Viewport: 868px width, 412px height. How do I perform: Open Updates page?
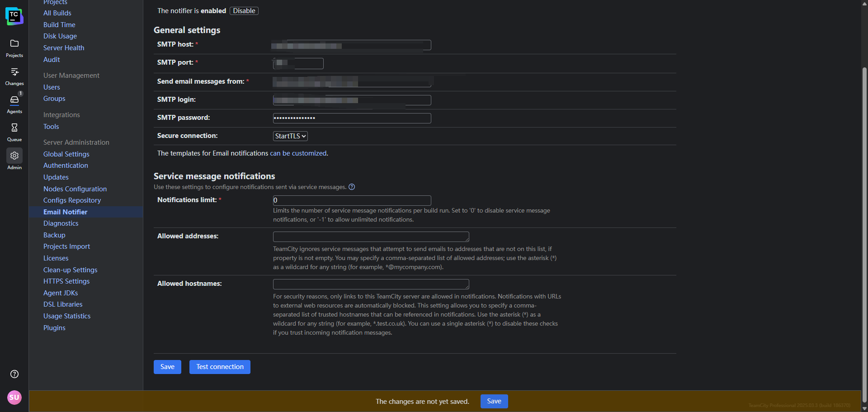pos(56,177)
